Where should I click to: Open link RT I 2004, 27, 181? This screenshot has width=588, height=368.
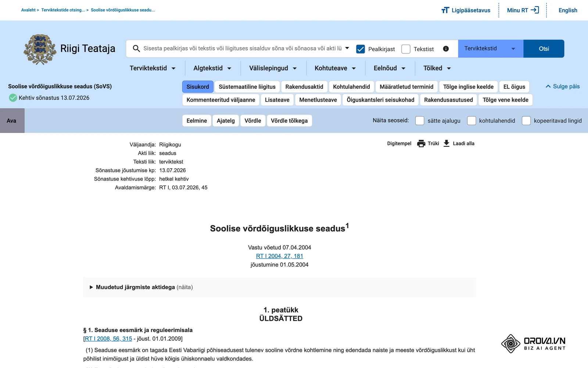click(x=280, y=256)
